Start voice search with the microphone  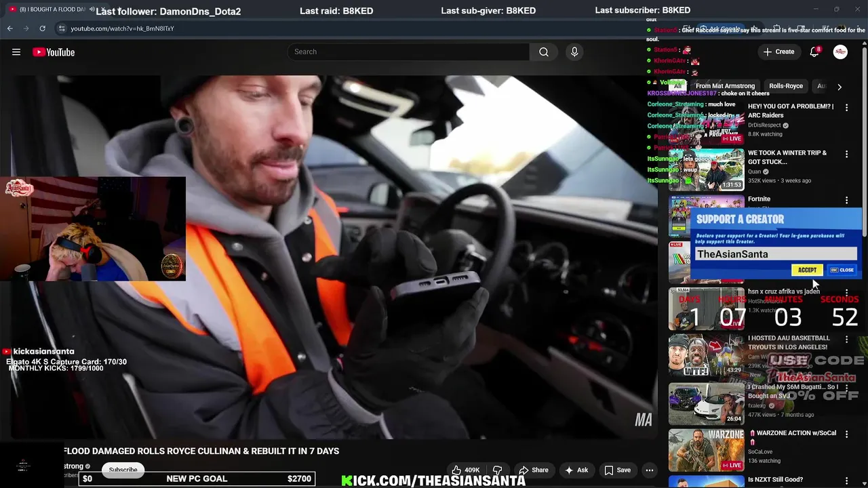[574, 52]
